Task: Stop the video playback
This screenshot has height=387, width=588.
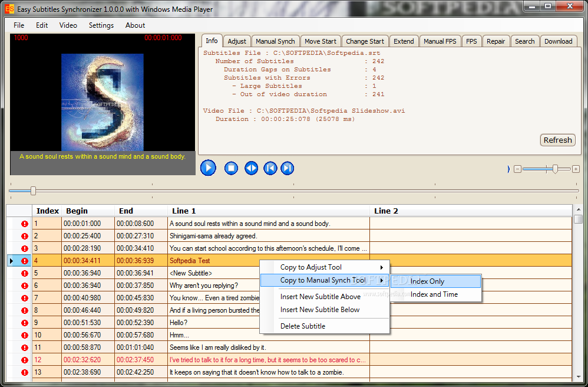Action: coord(231,168)
